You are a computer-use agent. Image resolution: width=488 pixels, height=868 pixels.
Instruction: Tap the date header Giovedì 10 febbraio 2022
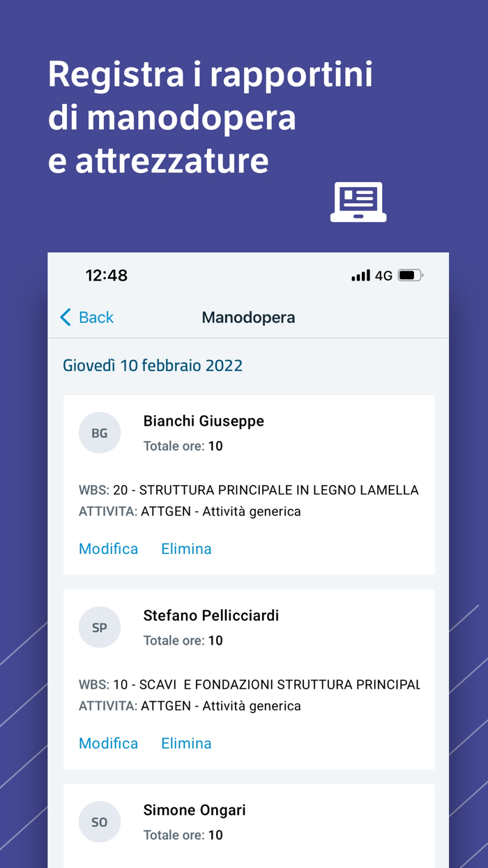click(154, 365)
